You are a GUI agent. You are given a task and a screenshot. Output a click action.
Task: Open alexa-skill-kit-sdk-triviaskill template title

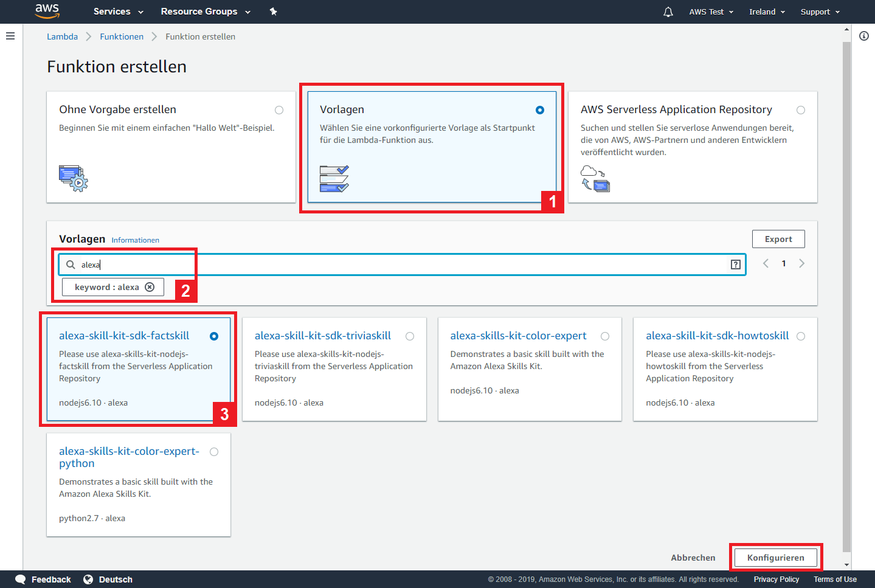point(323,336)
